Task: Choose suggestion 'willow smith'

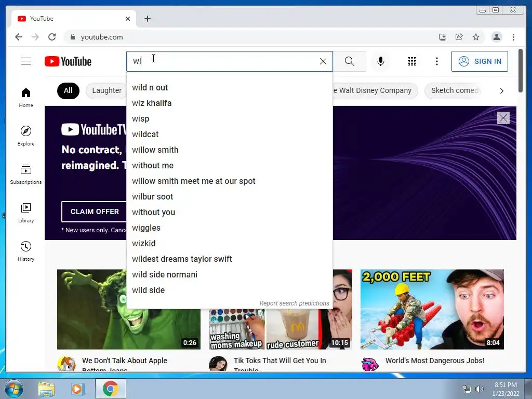Action: (229, 150)
